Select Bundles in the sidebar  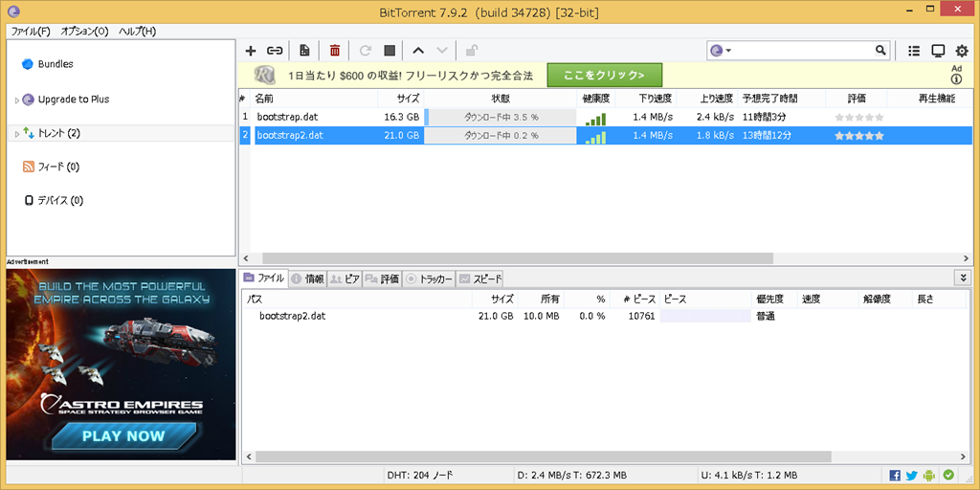[x=55, y=64]
